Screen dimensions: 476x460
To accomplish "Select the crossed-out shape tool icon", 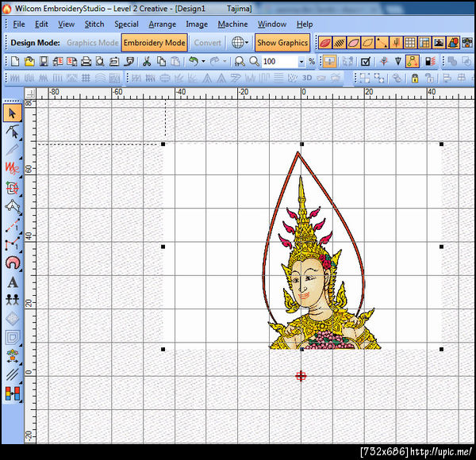I will [12, 188].
